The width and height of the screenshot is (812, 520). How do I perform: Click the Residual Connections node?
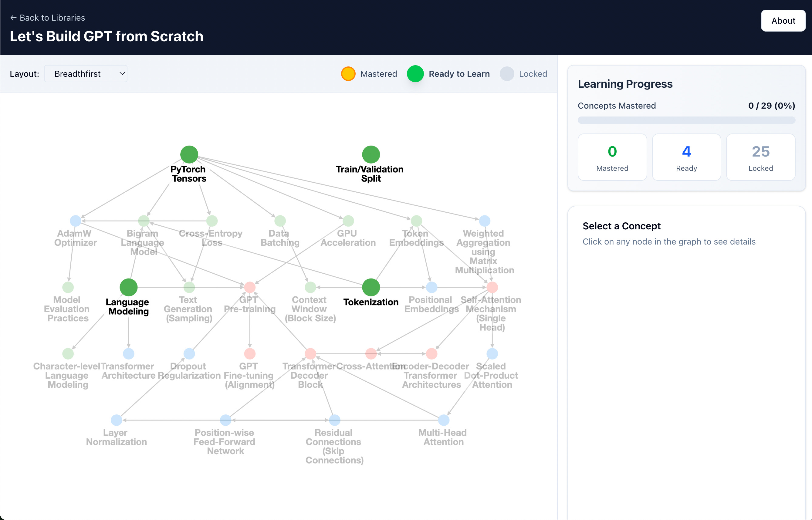pos(335,420)
